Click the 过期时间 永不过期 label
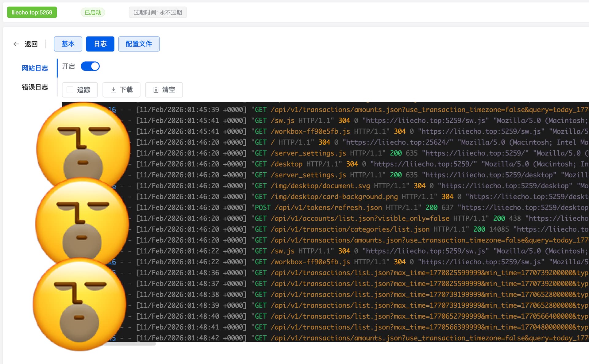This screenshot has width=589, height=364. [x=158, y=12]
